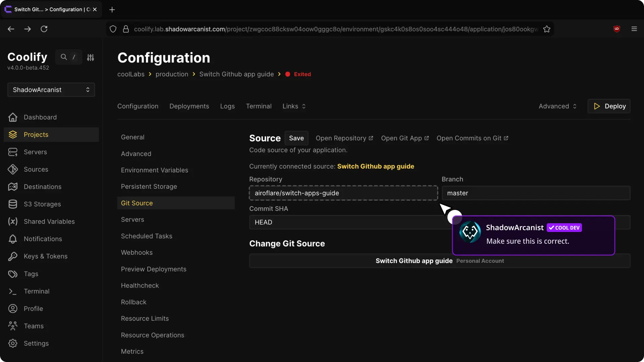Click the Branch input field

coord(536,193)
